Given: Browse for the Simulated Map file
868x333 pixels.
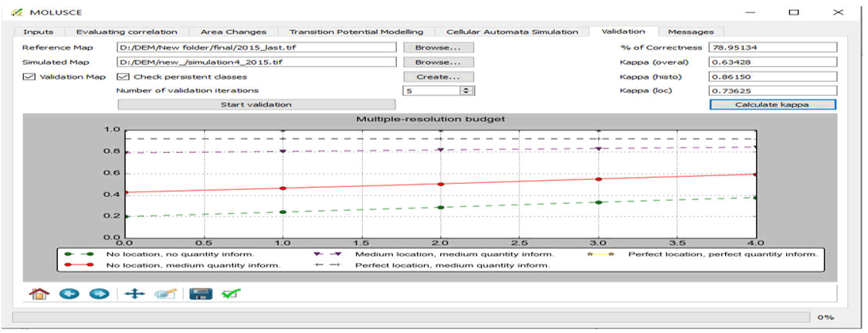Looking at the screenshot, I should point(438,62).
